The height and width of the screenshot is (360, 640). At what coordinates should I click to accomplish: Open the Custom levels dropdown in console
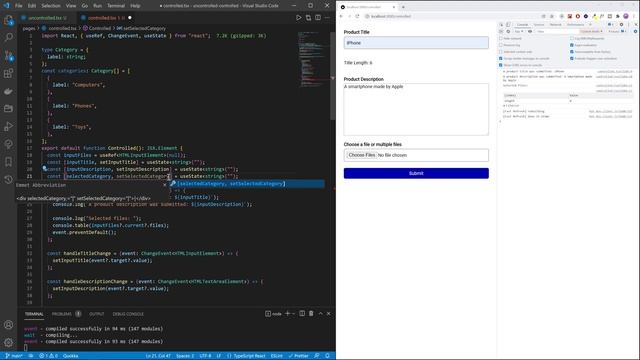click(591, 31)
